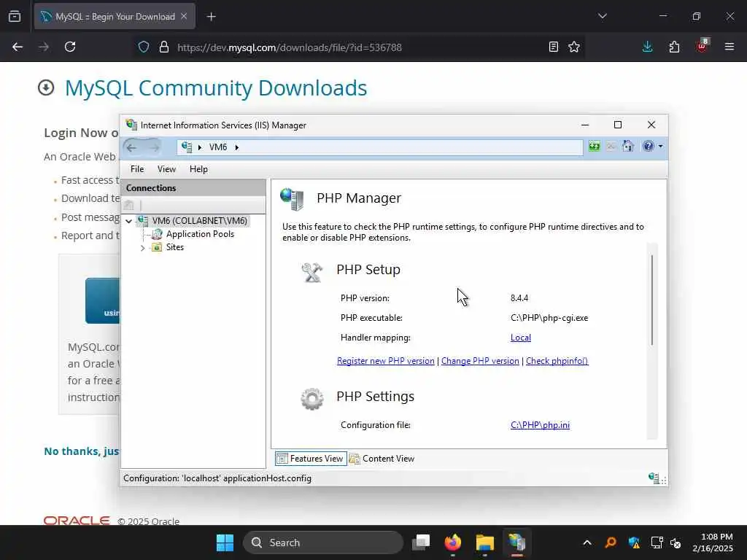Click the Firefox URL address field

[357, 47]
